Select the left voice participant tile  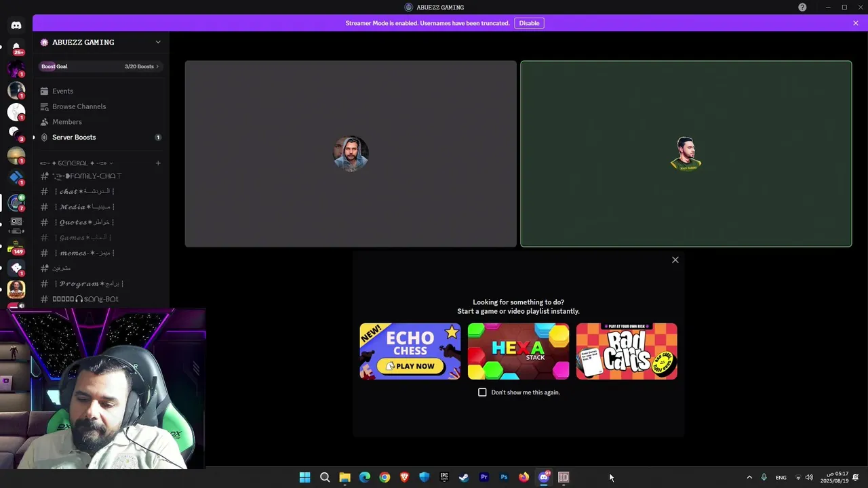pos(351,154)
